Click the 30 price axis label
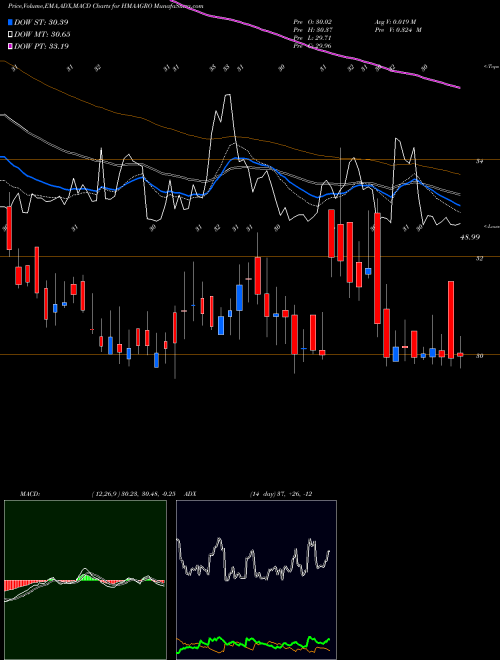 point(479,356)
